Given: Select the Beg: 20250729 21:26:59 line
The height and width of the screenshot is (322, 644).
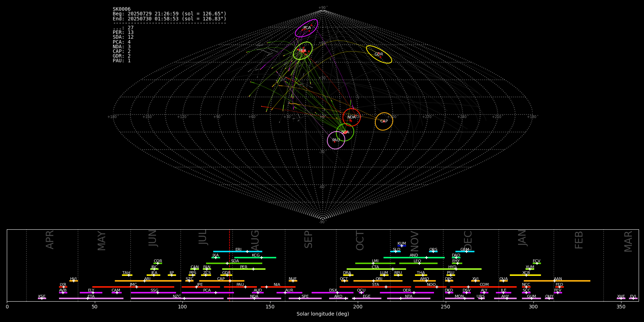Looking at the screenshot, I should (x=170, y=14).
